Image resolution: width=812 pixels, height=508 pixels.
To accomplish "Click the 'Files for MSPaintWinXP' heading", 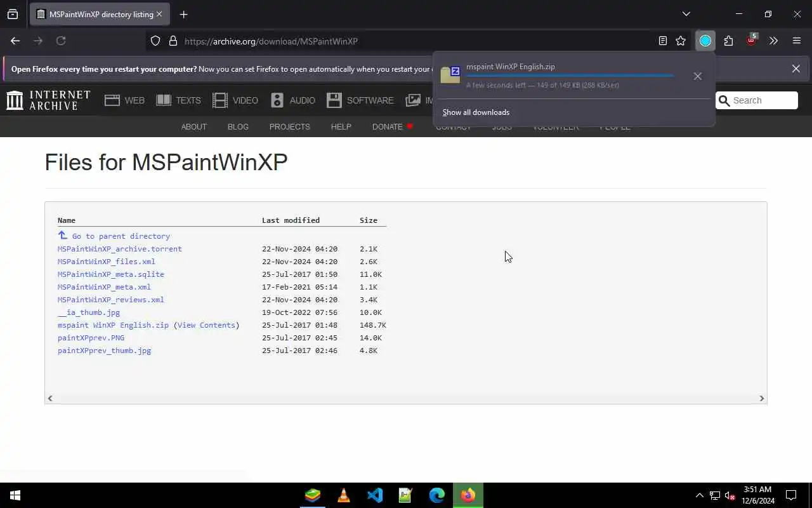I will coord(166,162).
